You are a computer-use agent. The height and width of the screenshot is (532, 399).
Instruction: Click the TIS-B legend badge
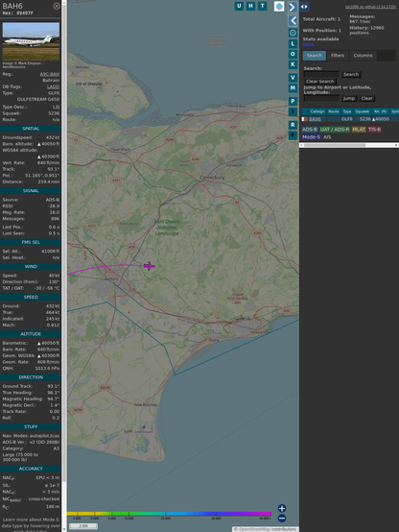coord(374,130)
